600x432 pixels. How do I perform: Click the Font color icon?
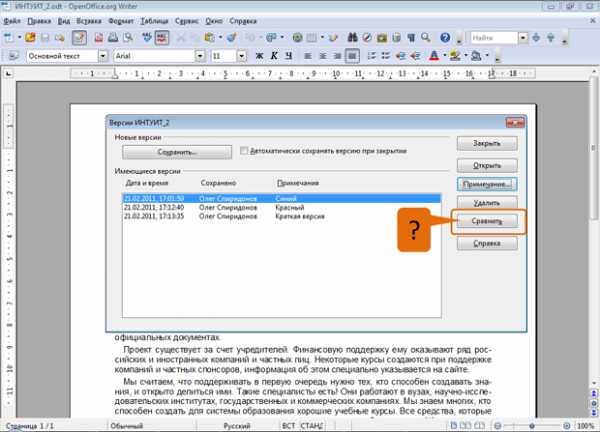pos(434,56)
